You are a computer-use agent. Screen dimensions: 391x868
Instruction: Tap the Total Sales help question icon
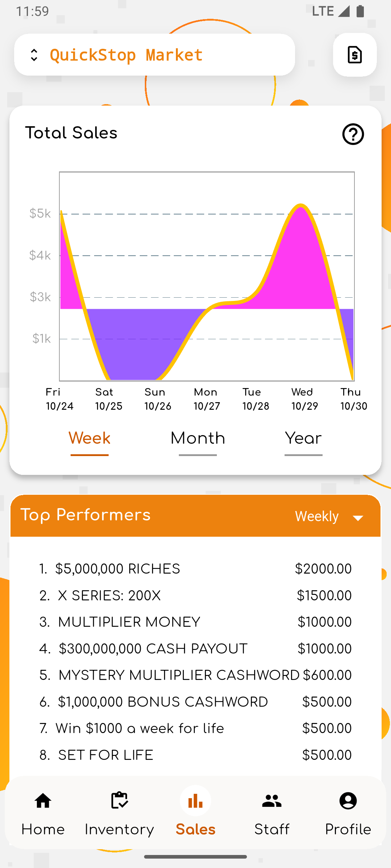(x=353, y=134)
